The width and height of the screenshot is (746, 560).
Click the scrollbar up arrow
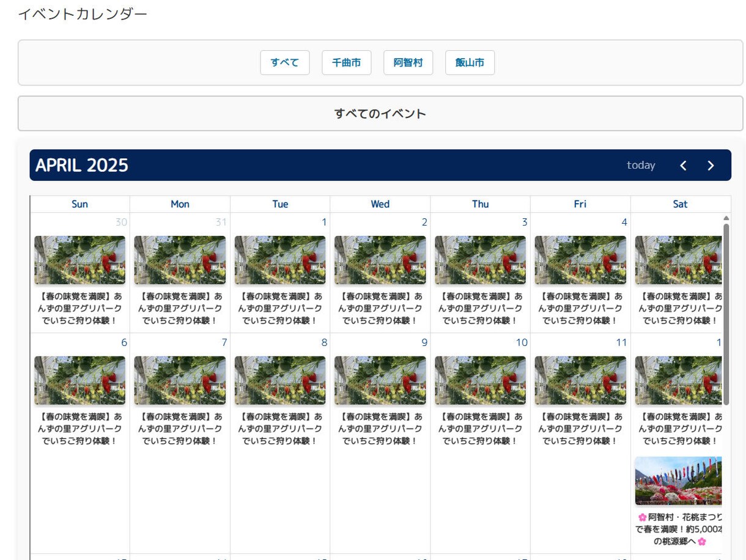(726, 218)
